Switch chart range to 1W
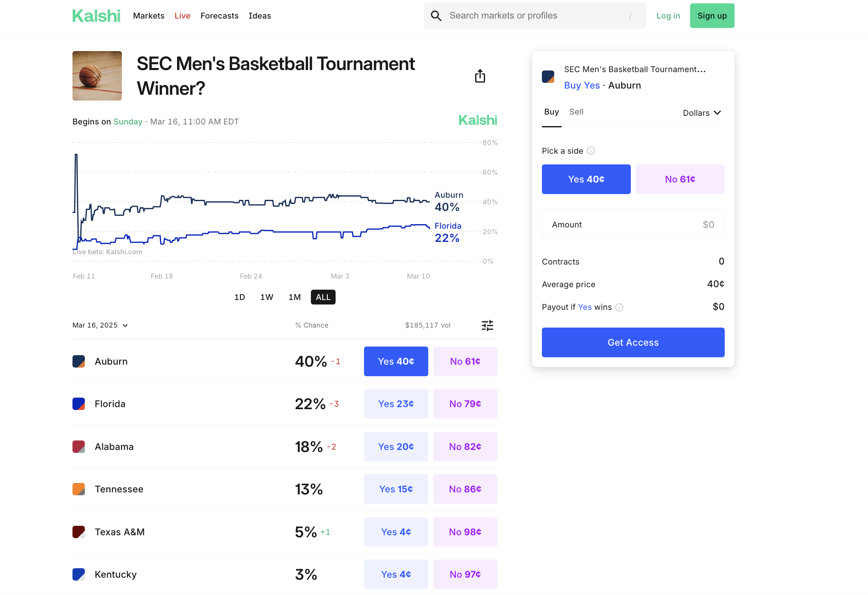 [267, 297]
